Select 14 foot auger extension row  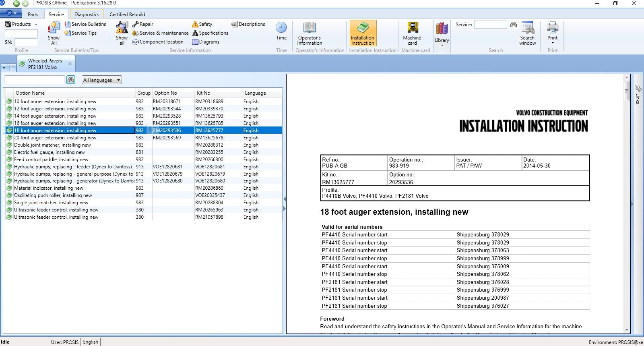coord(143,116)
